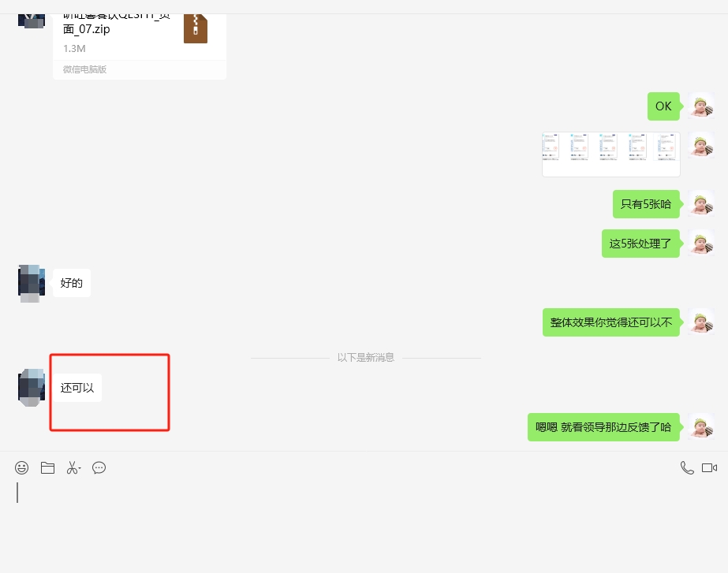Viewport: 728px width, 573px height.
Task: Open the emoji picker
Action: (x=22, y=467)
